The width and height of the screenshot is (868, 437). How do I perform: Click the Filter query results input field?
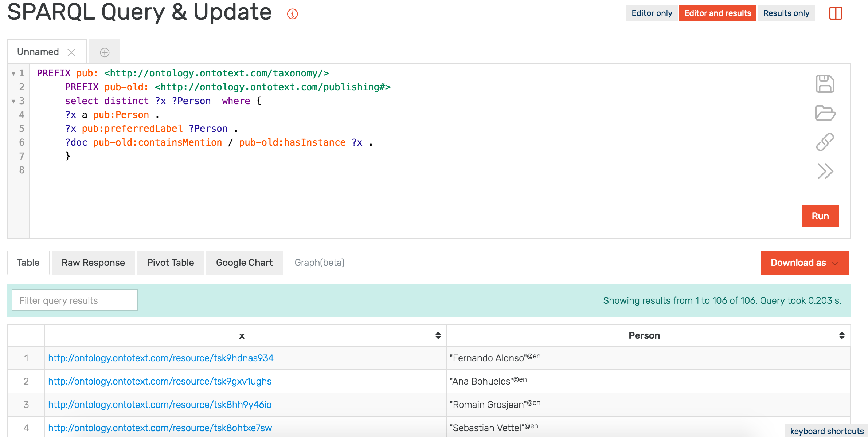pos(75,300)
